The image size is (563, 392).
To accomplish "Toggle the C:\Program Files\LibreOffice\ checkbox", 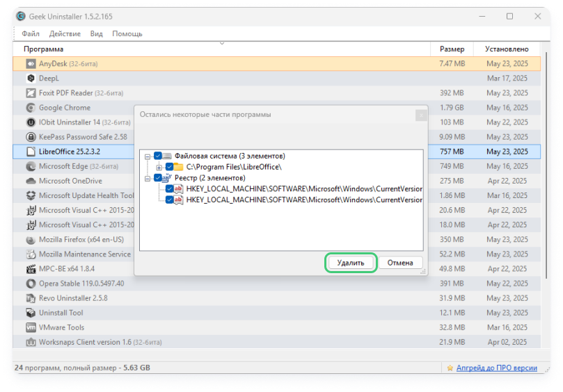I will click(x=169, y=167).
